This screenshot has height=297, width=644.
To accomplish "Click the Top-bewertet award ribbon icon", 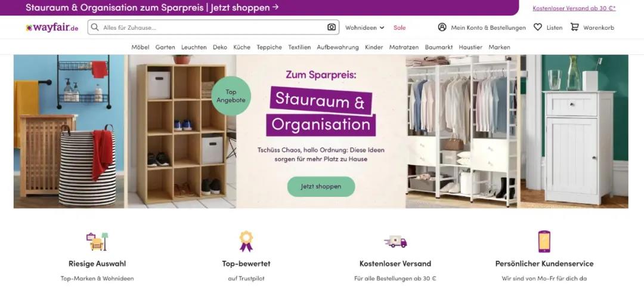I will pos(246,241).
